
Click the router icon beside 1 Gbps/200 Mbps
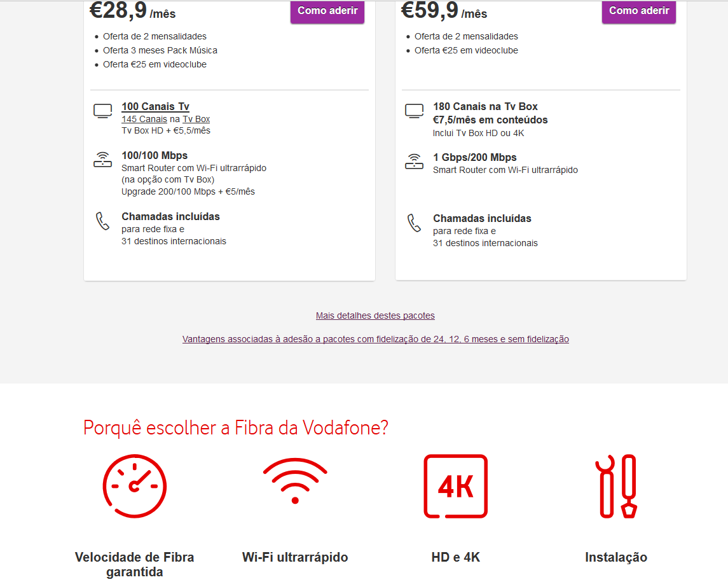(414, 162)
